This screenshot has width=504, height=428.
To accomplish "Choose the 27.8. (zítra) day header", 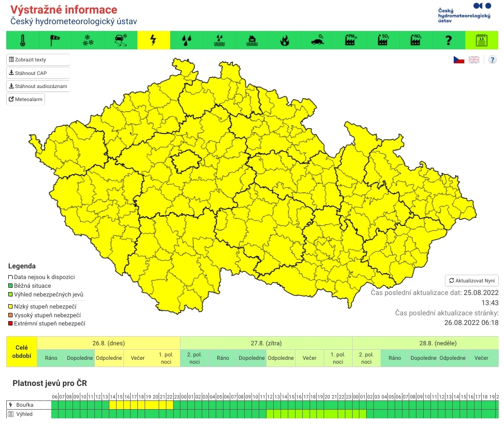I will [x=266, y=343].
